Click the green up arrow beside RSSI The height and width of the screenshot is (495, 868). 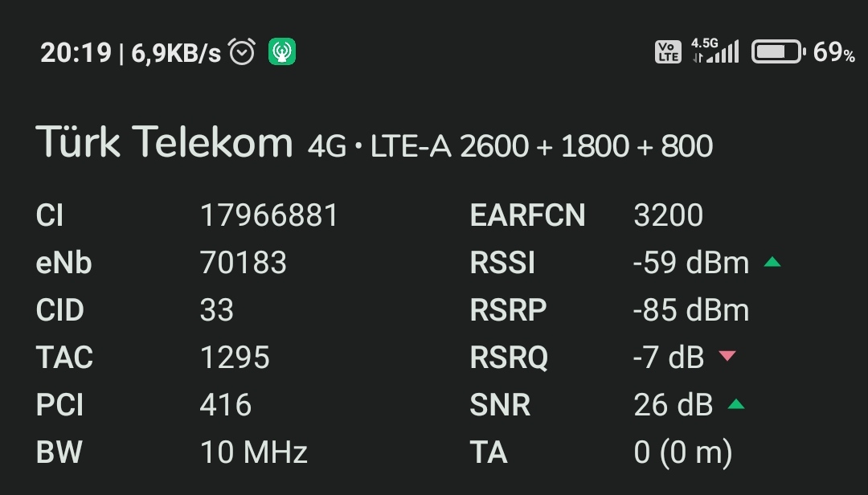click(772, 263)
